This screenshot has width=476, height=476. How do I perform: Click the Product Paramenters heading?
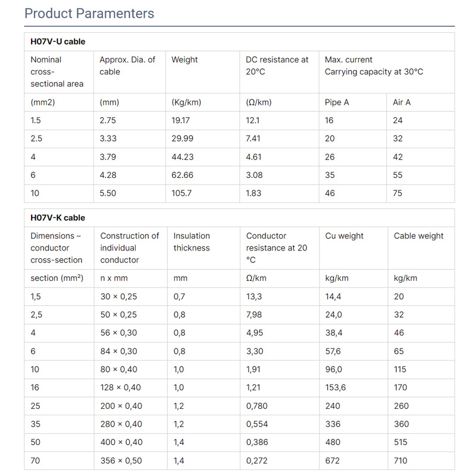[x=89, y=13]
